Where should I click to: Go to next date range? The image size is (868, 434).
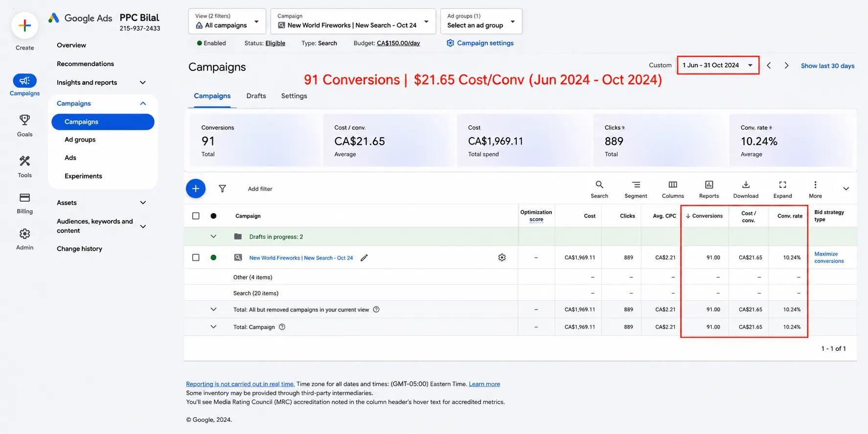786,66
